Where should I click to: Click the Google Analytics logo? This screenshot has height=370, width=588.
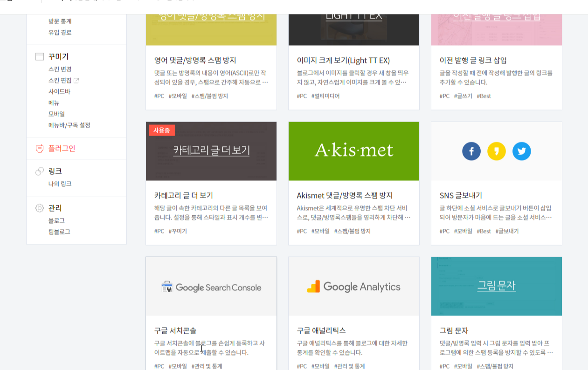pos(354,287)
